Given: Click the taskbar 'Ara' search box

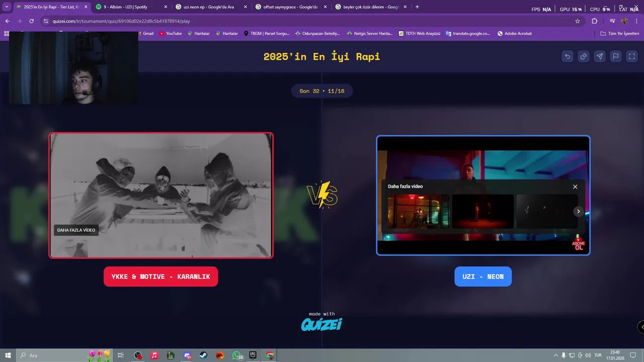Looking at the screenshot, I should coord(65,355).
